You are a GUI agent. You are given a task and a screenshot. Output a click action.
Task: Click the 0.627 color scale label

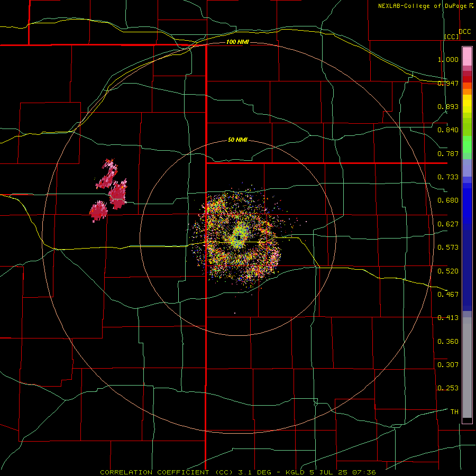coord(448,224)
